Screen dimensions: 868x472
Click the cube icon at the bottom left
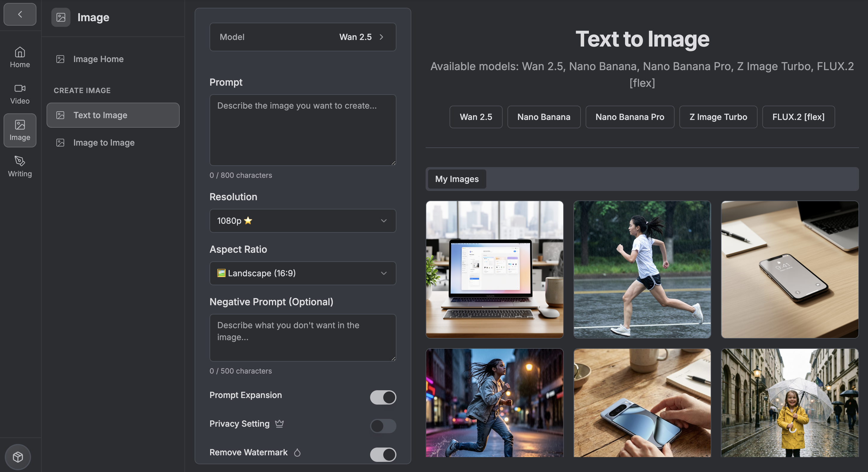coord(18,457)
